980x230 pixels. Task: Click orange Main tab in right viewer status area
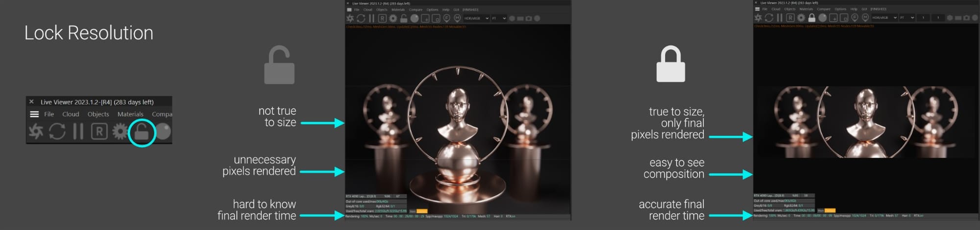coord(830,210)
